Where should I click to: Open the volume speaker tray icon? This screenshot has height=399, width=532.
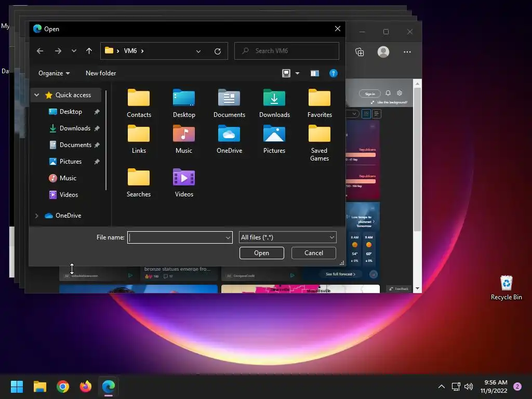coord(469,387)
